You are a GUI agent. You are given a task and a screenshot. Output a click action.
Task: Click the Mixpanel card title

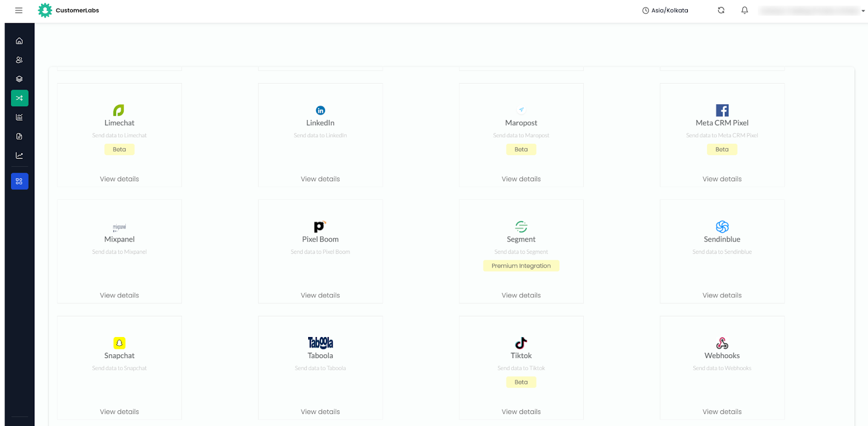click(119, 239)
